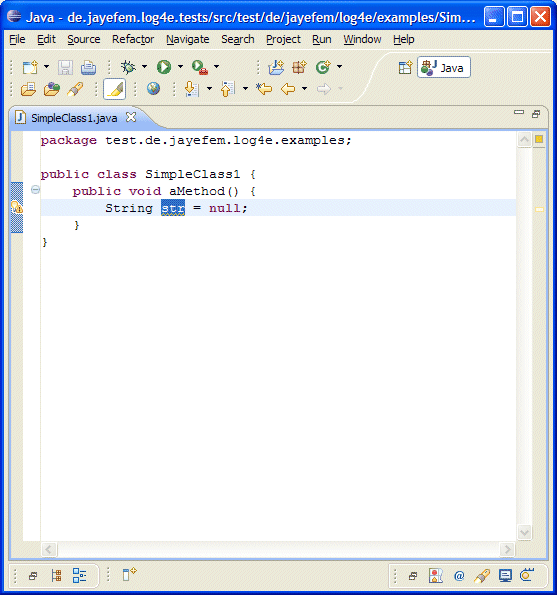The width and height of the screenshot is (557, 595).
Task: Open the New wizard dropdown arrow
Action: (x=46, y=67)
